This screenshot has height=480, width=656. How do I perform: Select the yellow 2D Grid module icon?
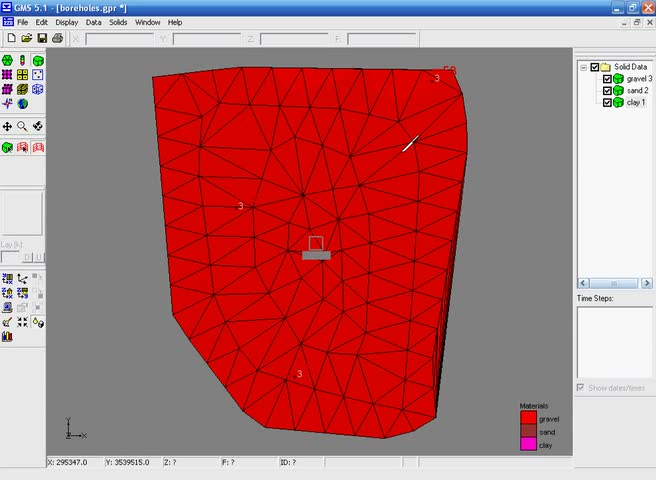pos(22,75)
